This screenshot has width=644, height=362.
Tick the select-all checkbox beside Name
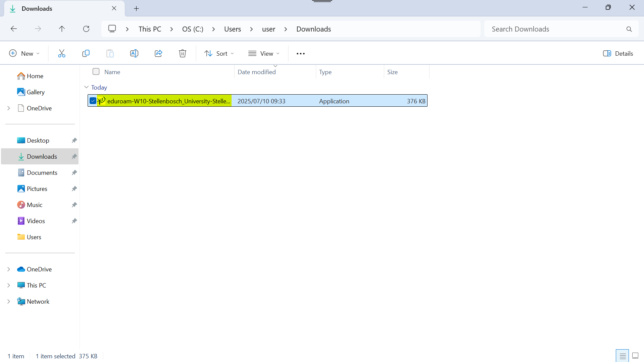click(x=96, y=71)
